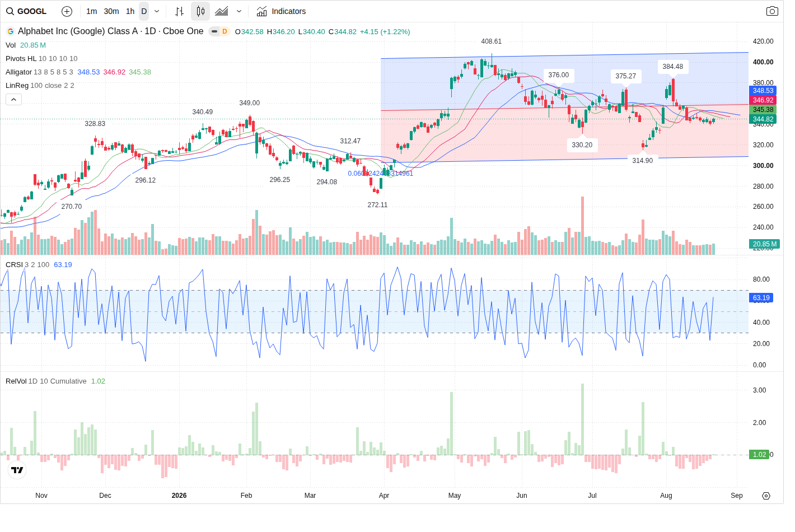
Task: Click the 20.85 M volume label on the scale
Action: [x=764, y=244]
